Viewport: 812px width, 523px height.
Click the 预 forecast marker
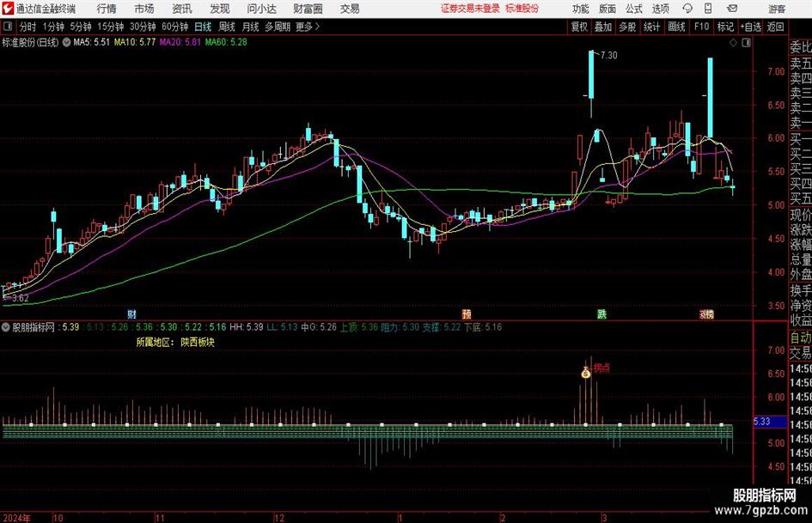point(467,314)
